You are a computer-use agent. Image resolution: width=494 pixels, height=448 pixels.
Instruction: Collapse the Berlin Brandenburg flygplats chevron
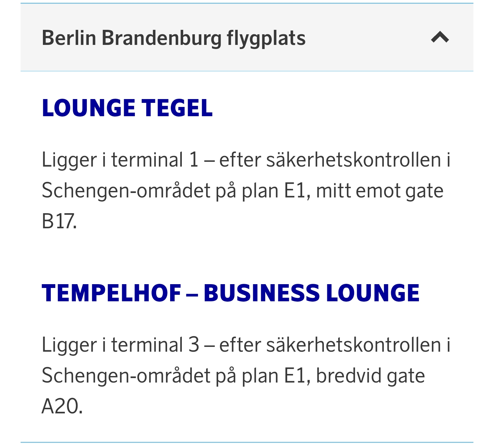440,37
